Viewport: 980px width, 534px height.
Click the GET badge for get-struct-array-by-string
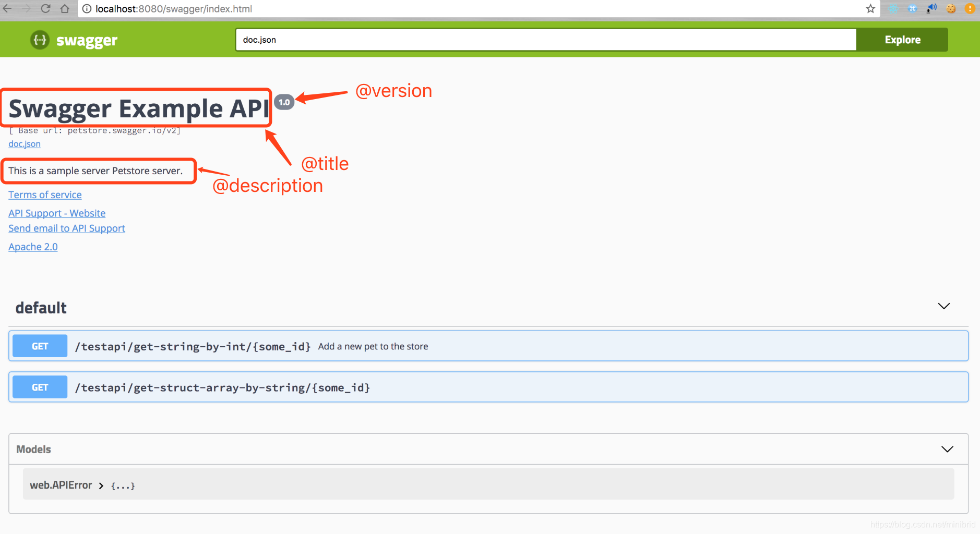click(40, 387)
